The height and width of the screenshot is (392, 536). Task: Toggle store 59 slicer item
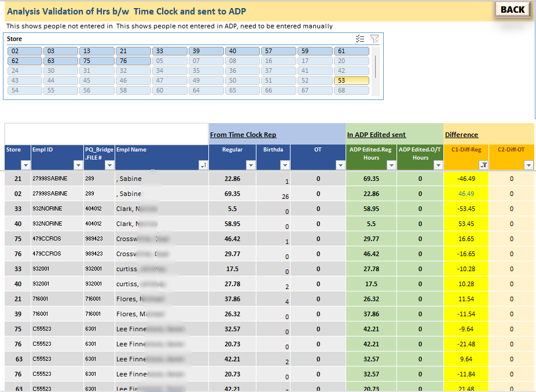coord(315,51)
